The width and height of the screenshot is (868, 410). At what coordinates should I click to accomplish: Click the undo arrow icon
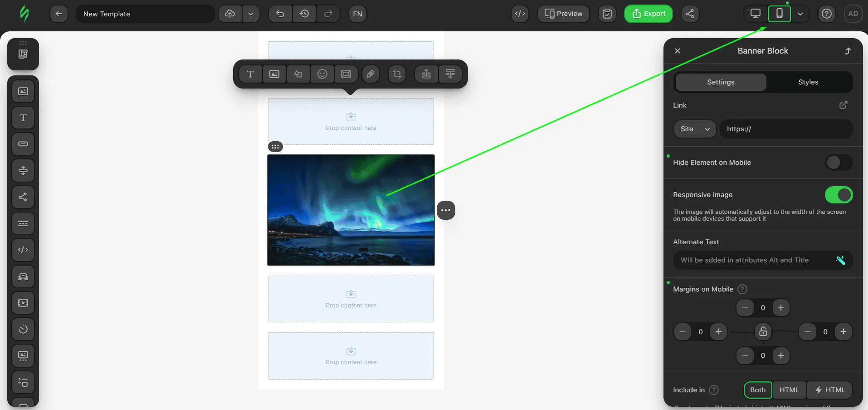tap(280, 14)
